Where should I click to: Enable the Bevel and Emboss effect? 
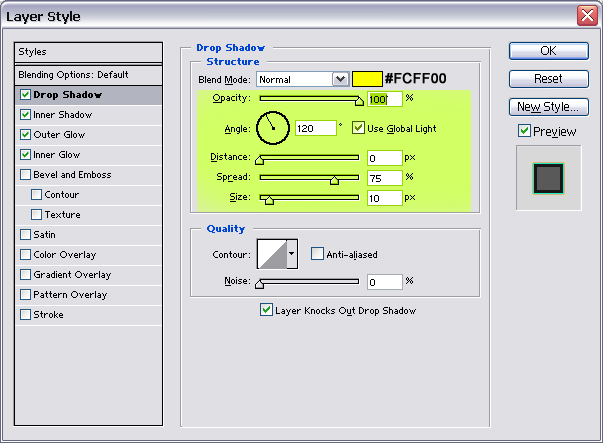(25, 175)
